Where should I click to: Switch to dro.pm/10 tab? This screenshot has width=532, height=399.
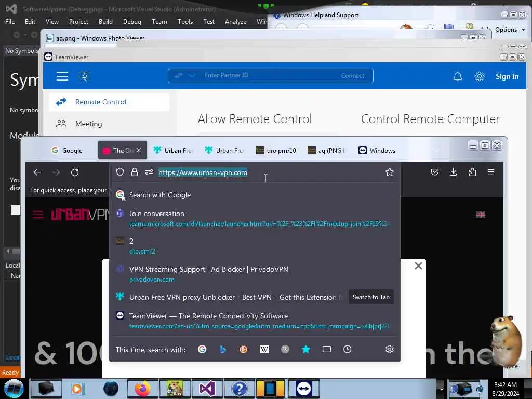click(276, 150)
